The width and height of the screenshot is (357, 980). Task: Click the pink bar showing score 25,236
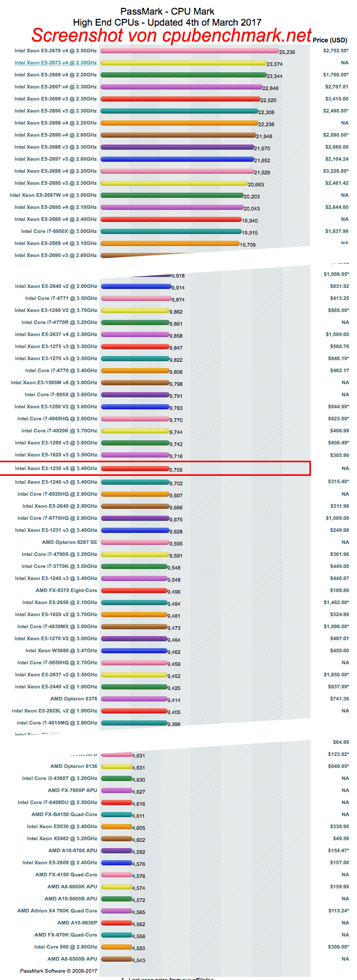tap(189, 51)
